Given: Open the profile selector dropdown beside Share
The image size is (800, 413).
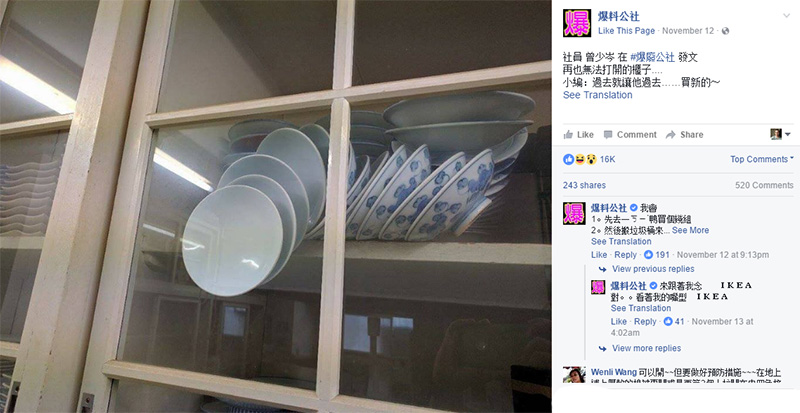Looking at the screenshot, I should 780,134.
